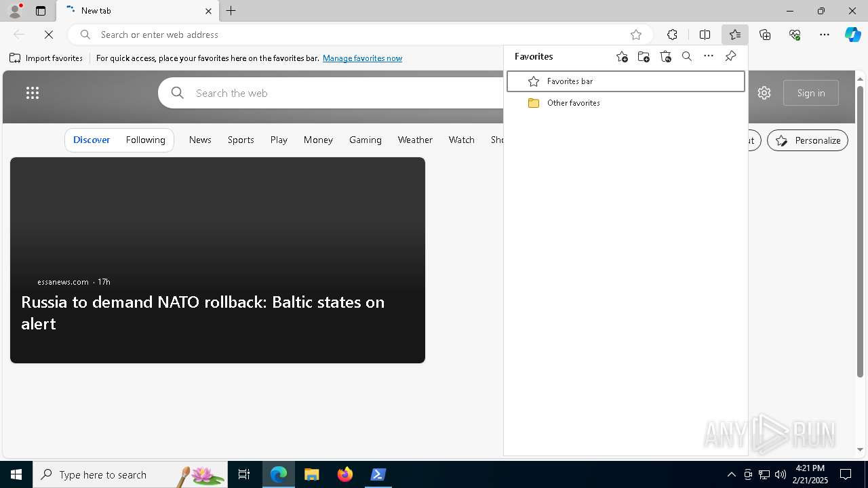Open the Money category
The height and width of the screenshot is (488, 868).
(318, 140)
